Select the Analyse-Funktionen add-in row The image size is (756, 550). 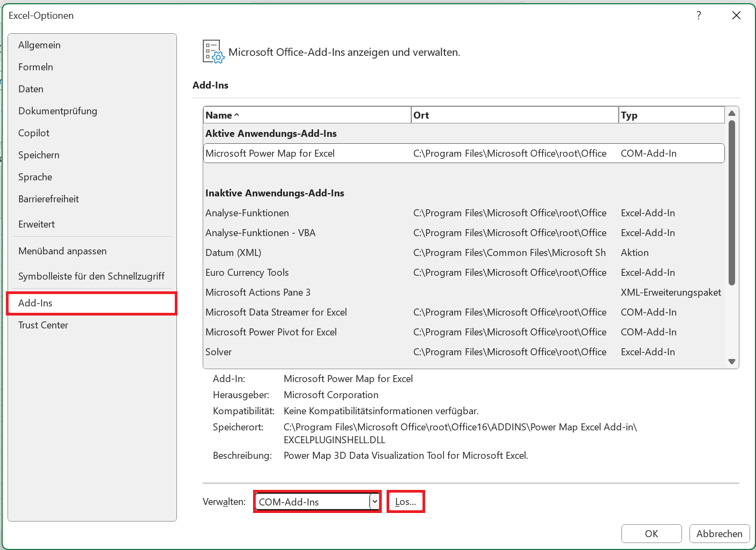[x=464, y=213]
